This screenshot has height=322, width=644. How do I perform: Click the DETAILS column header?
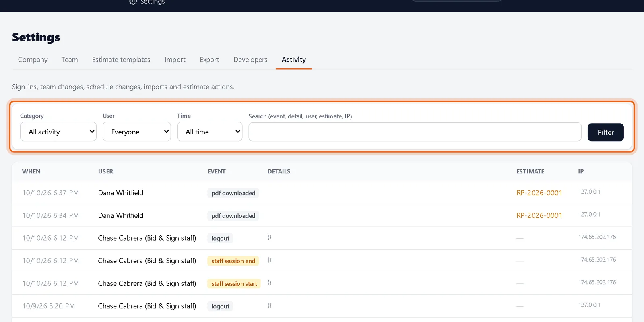[279, 171]
